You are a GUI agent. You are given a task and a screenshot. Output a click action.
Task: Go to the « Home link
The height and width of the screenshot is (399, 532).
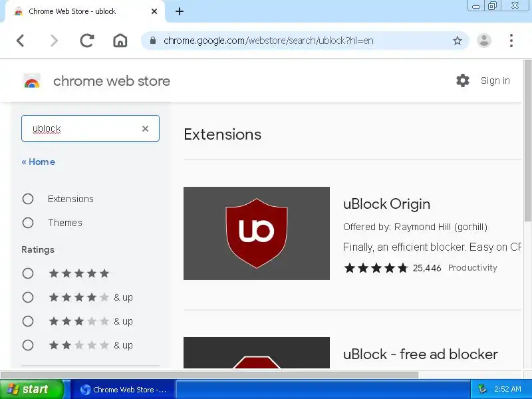coord(39,162)
